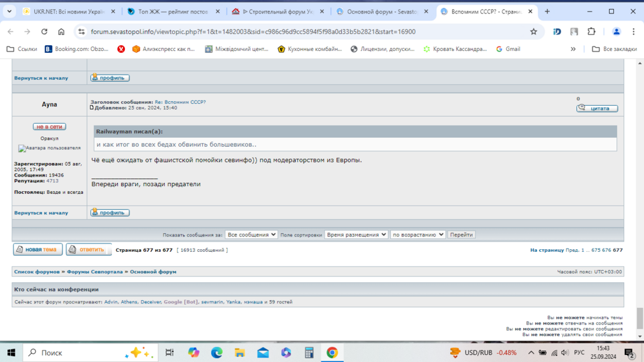Open the notification center icon
The width and height of the screenshot is (644, 362).
[629, 352]
